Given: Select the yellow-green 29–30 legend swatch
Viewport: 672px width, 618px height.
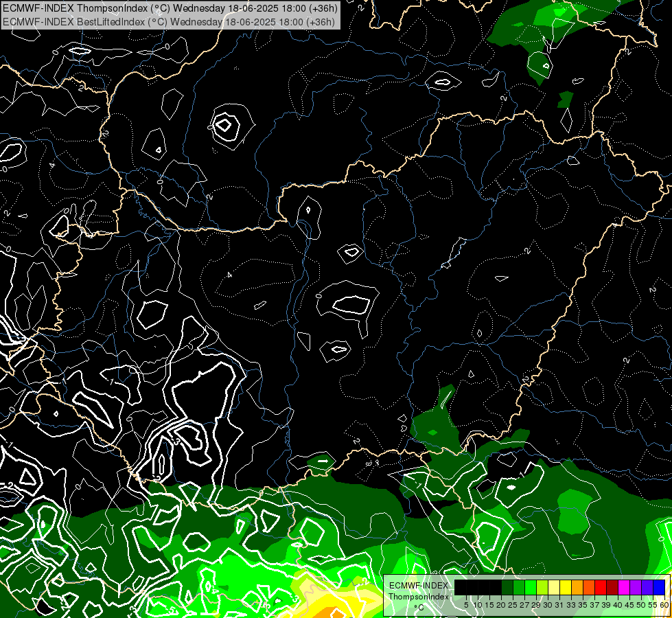Looking at the screenshot, I should pyautogui.click(x=542, y=587).
